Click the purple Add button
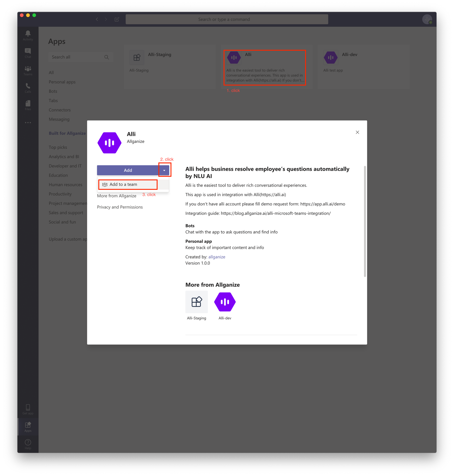This screenshot has width=454, height=476. pos(128,170)
